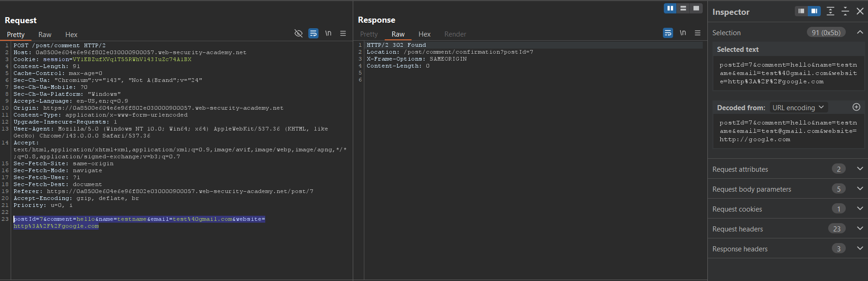Viewport: 868px width, 281px height.
Task: Add another decoding step plus icon
Action: pos(856,107)
